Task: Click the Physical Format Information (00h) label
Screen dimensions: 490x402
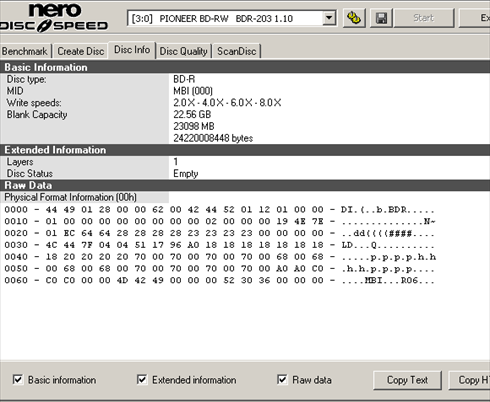Action: point(70,197)
